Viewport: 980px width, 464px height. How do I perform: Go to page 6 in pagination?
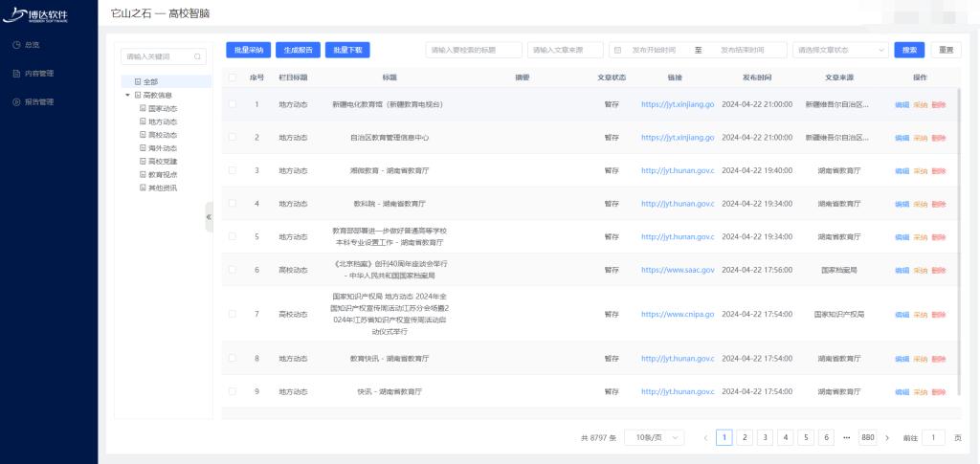pyautogui.click(x=826, y=438)
